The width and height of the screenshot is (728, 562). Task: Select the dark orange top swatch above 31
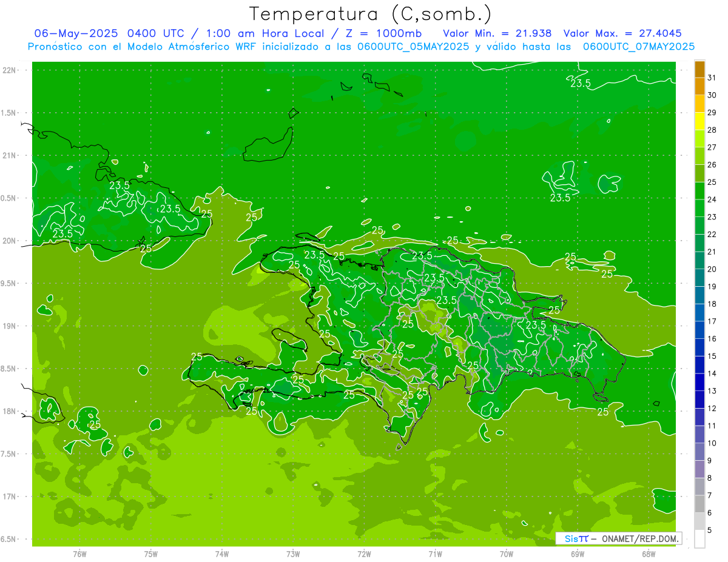click(699, 69)
